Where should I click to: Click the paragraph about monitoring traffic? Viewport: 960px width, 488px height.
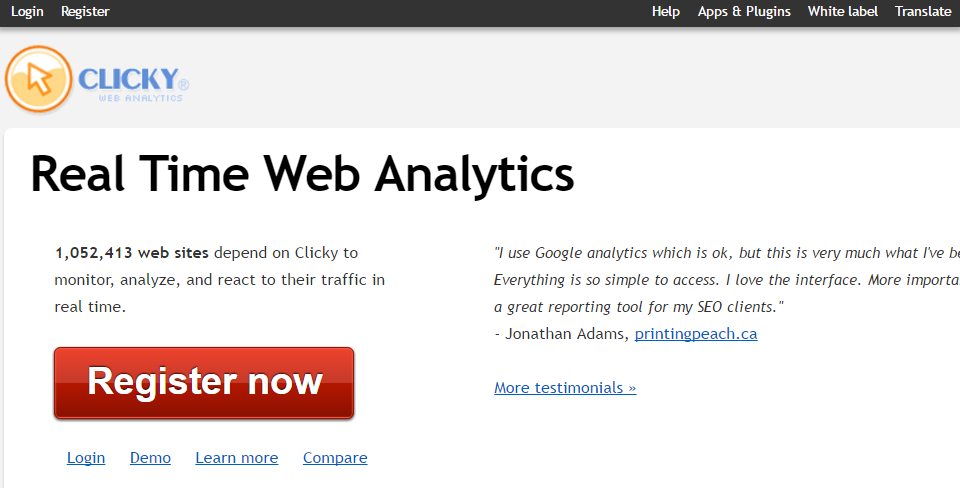pyautogui.click(x=220, y=280)
